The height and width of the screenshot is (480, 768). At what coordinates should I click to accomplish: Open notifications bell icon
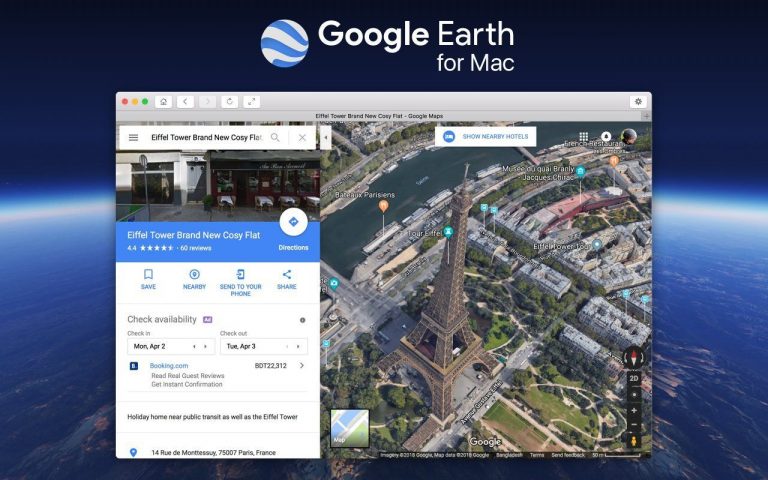(x=606, y=136)
